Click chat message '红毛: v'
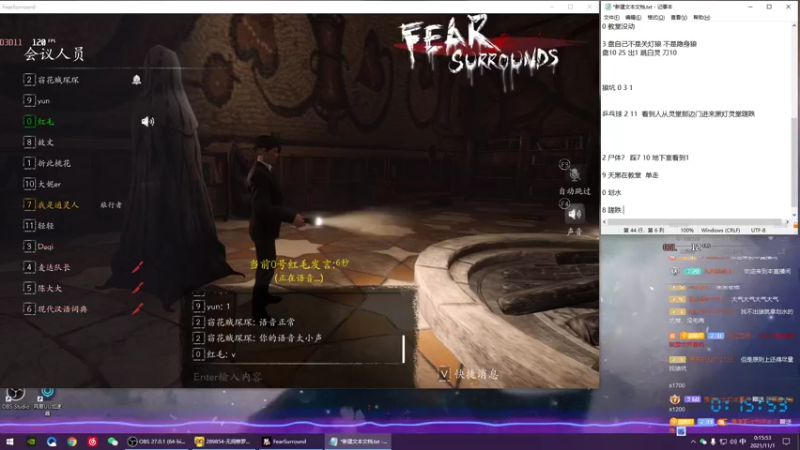This screenshot has height=450, width=800. click(214, 354)
